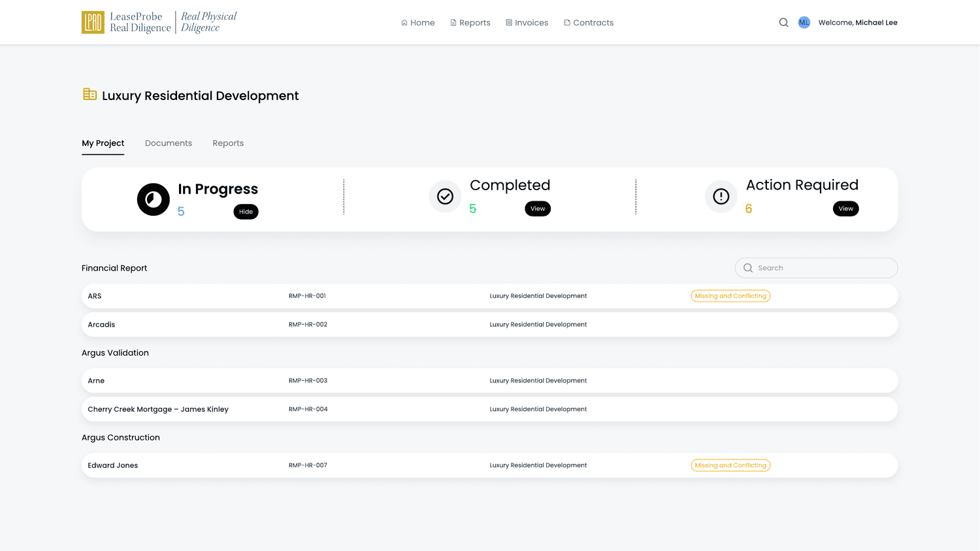Open the ARS report row

[x=490, y=296]
